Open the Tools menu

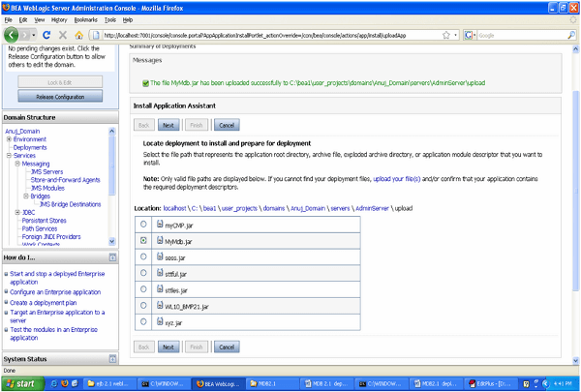tap(110, 20)
